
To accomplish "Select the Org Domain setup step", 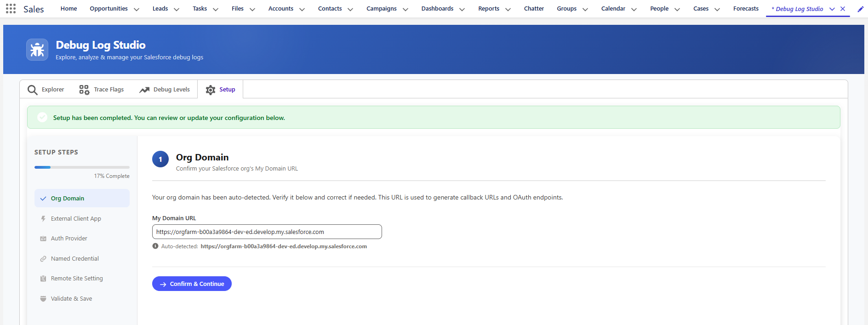I will pyautogui.click(x=82, y=198).
